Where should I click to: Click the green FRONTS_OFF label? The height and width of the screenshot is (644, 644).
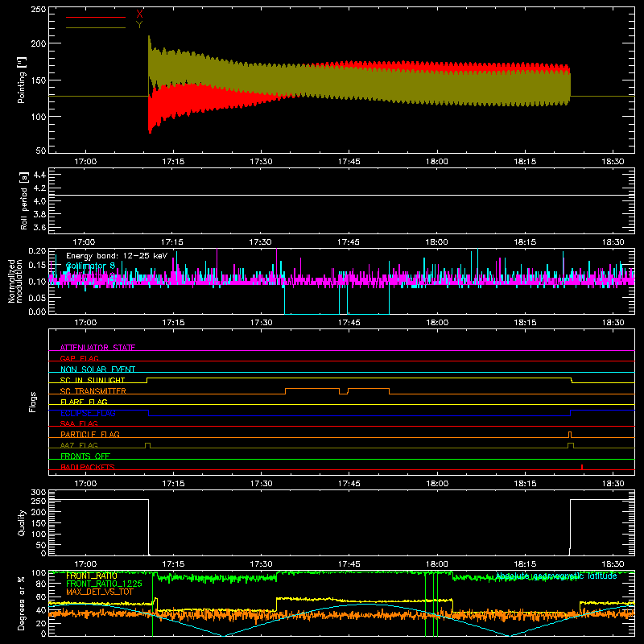point(85,456)
